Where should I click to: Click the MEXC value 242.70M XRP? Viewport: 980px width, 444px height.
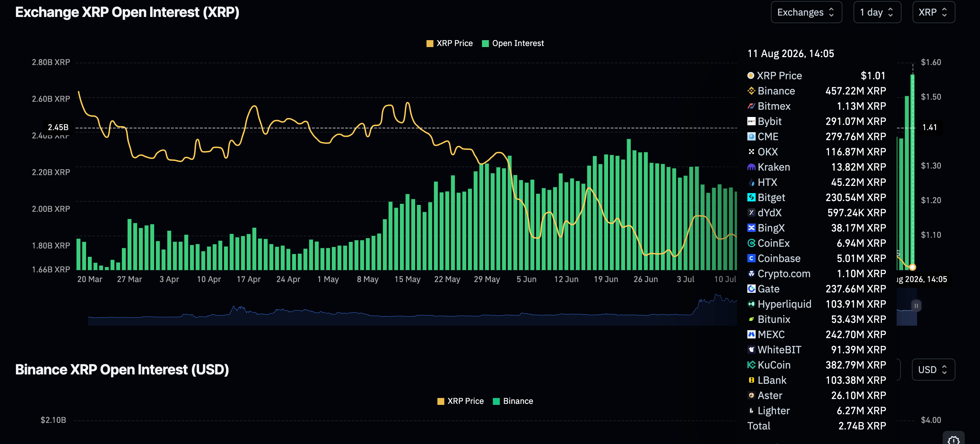click(856, 334)
